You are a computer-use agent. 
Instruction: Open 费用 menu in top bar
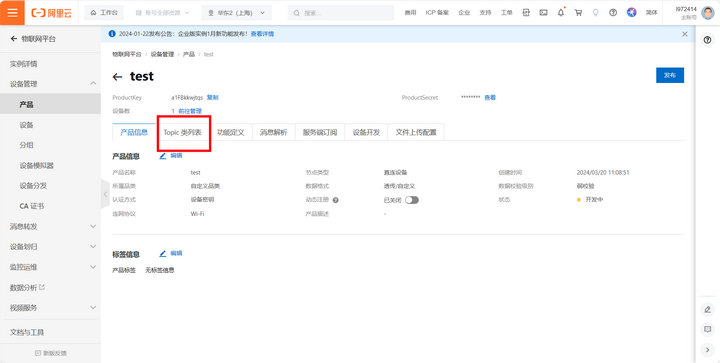click(410, 13)
